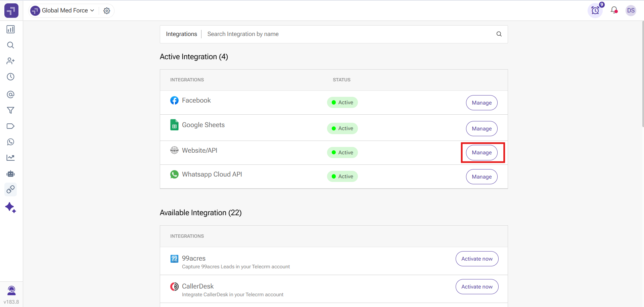Activate the CallerDesk integration
644x307 pixels.
point(477,286)
